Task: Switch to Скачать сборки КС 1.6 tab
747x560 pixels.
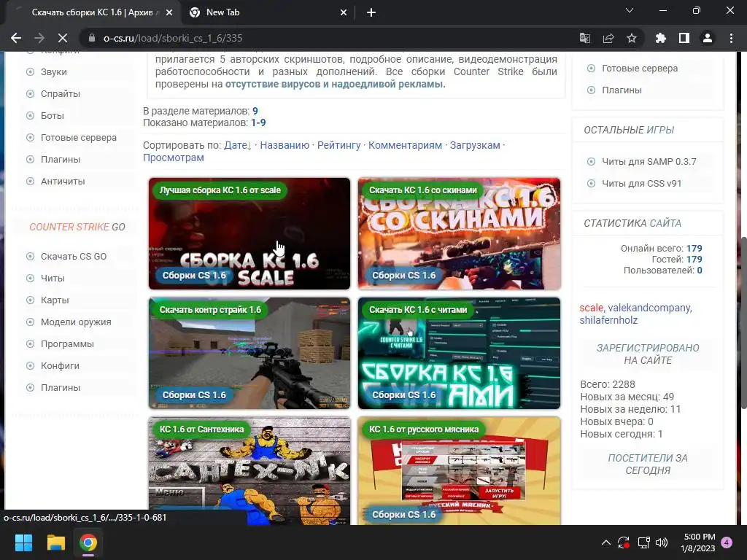Action: pyautogui.click(x=93, y=13)
